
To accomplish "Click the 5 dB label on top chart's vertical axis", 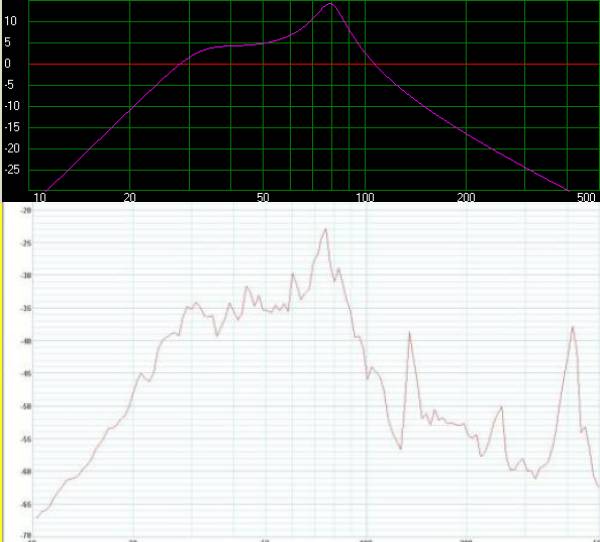I will (x=7, y=42).
